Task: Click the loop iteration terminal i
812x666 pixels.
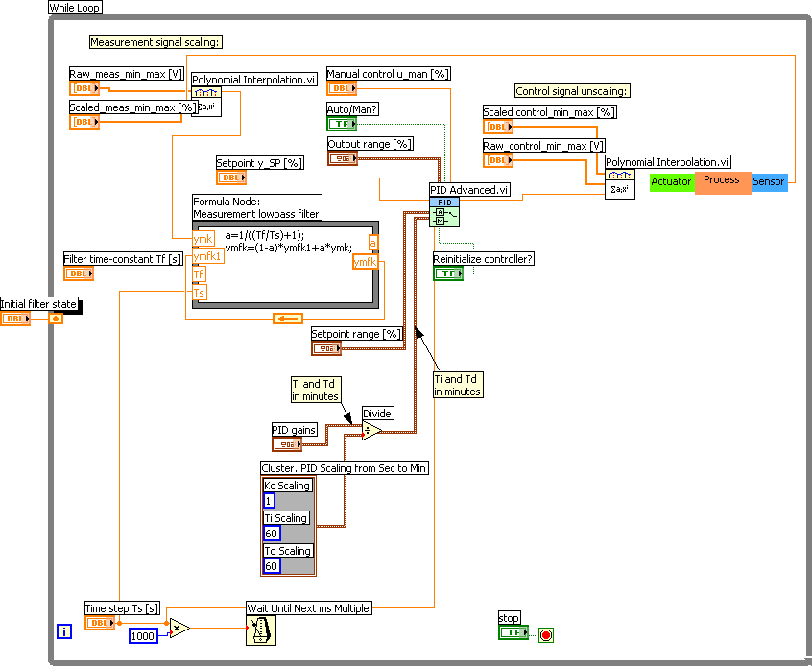Action: [64, 630]
